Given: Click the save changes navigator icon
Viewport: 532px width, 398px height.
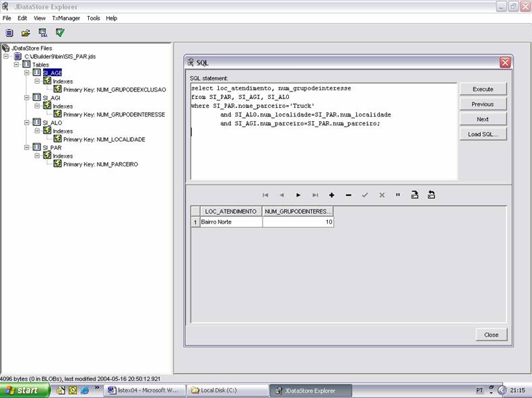Looking at the screenshot, I should click(415, 195).
